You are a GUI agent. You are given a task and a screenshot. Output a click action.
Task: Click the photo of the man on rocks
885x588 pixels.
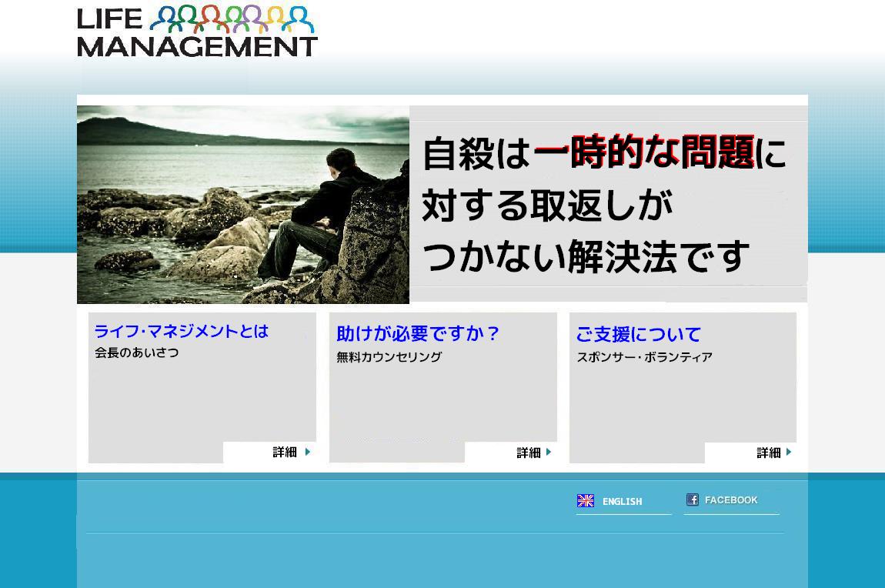[x=242, y=204]
